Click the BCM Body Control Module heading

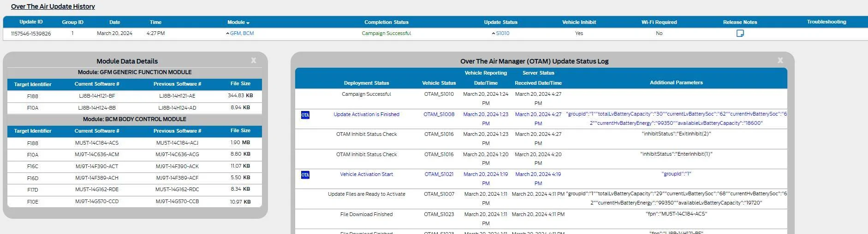pyautogui.click(x=135, y=119)
